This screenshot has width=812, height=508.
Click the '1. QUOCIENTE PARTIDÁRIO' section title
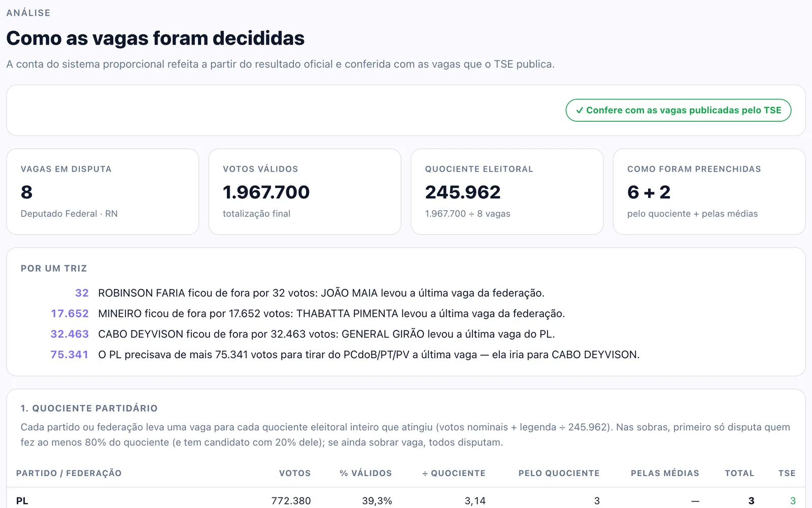pos(89,409)
